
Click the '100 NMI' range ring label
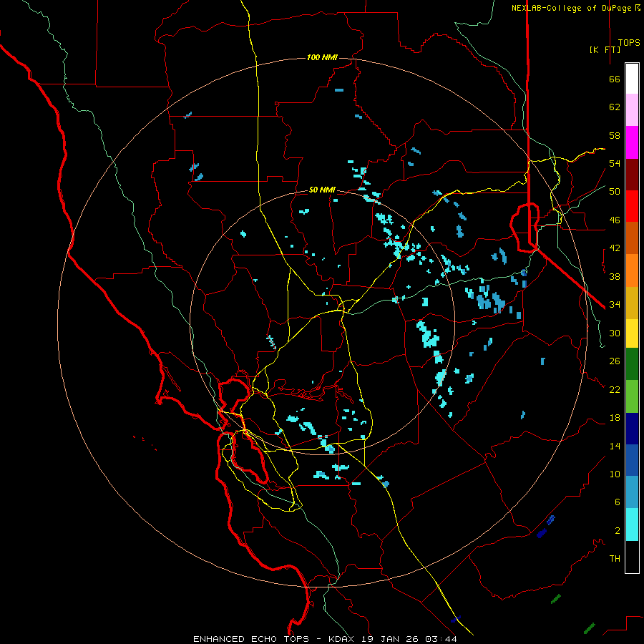pyautogui.click(x=322, y=57)
